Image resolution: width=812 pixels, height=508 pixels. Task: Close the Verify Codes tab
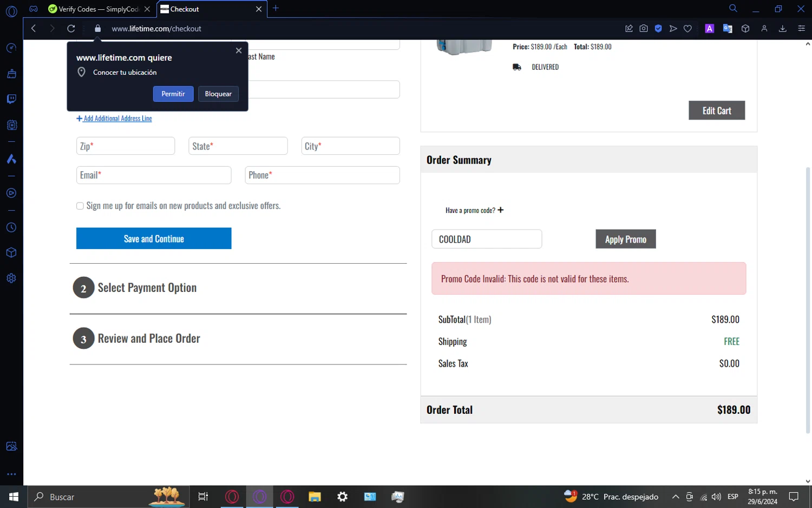tap(147, 9)
